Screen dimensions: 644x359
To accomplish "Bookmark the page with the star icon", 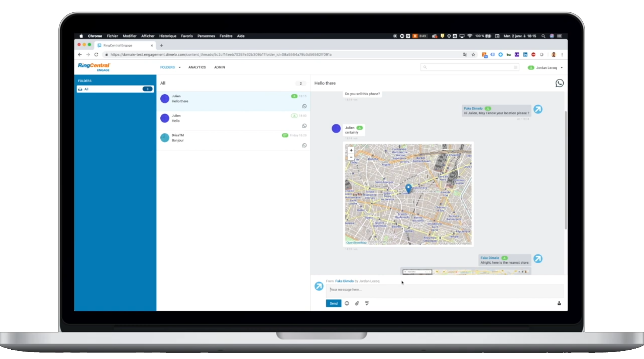I will tap(473, 54).
